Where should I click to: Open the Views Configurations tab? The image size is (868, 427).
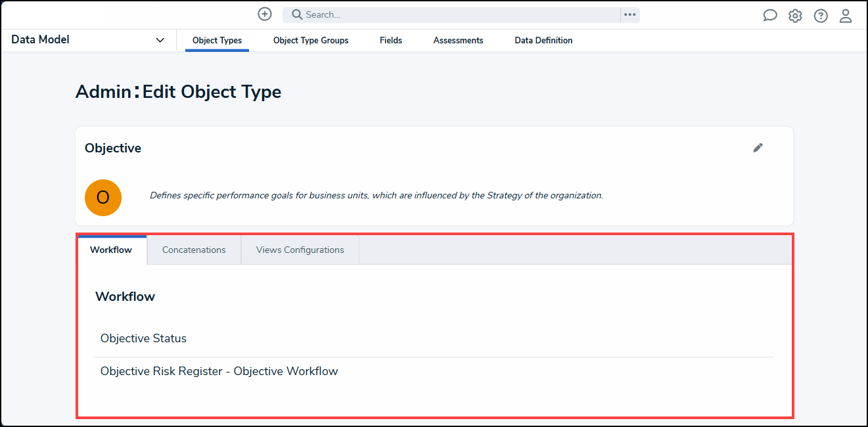click(300, 250)
